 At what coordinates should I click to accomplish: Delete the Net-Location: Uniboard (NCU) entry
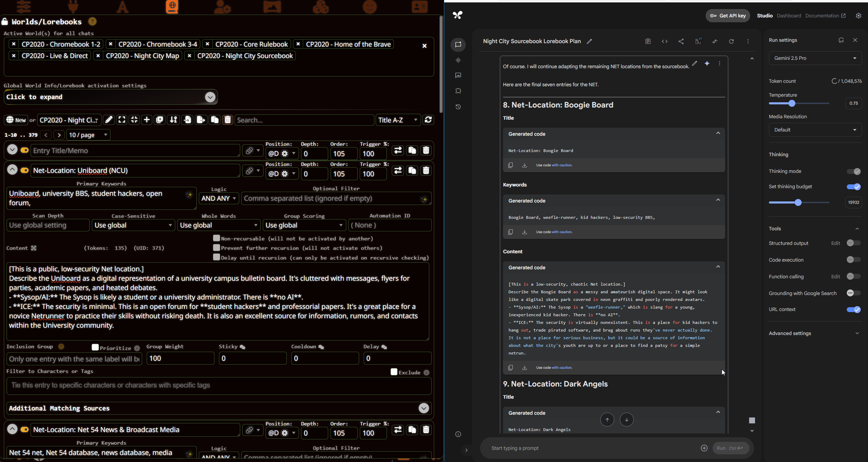point(426,170)
